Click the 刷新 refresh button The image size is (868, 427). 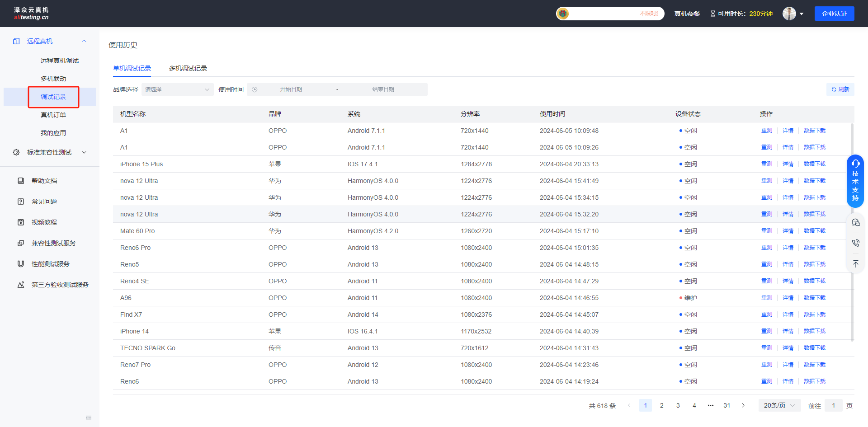pos(840,89)
